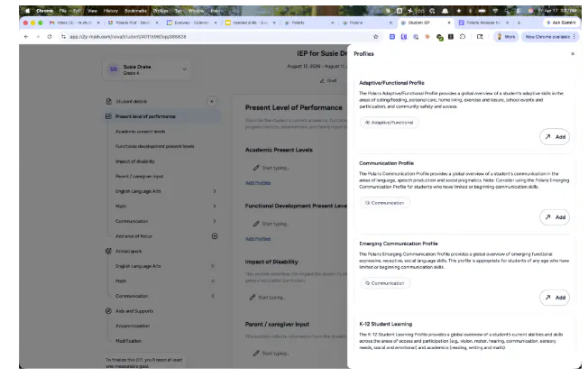The image size is (588, 377).
Task: Expand Math under present levels
Action: (216, 207)
